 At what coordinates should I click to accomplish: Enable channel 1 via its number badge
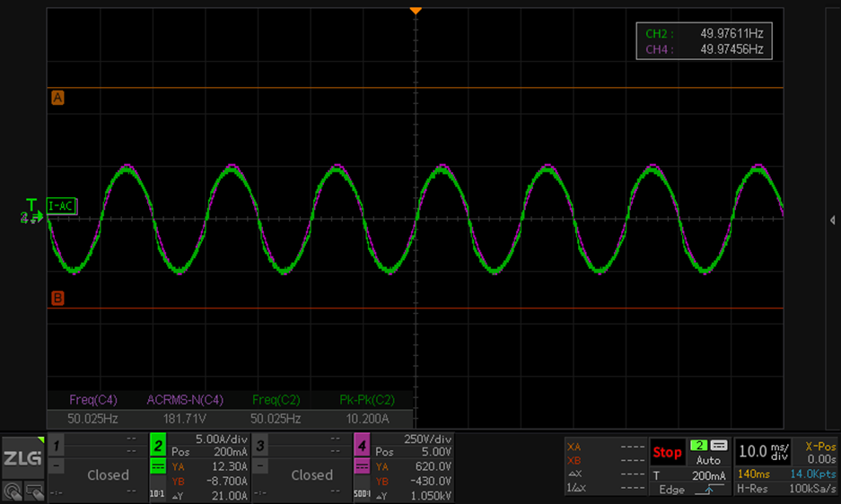tap(56, 445)
